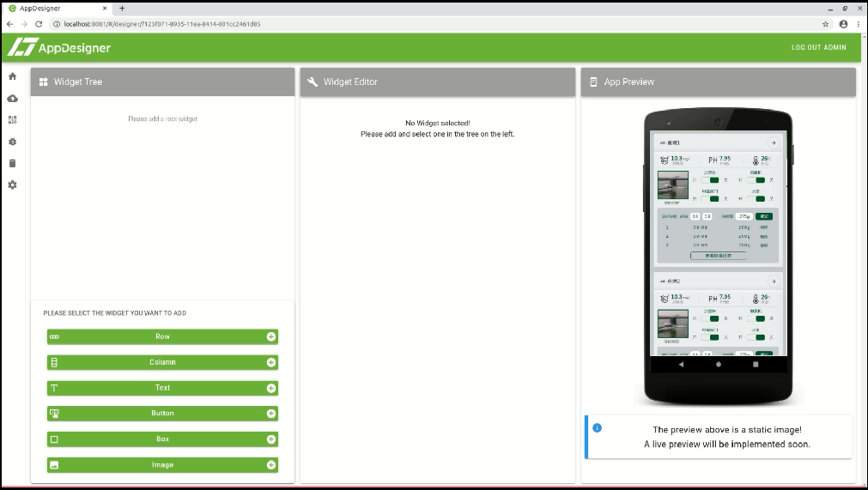Add an Image widget
Viewport: 868px width, 490px height.
click(x=162, y=465)
